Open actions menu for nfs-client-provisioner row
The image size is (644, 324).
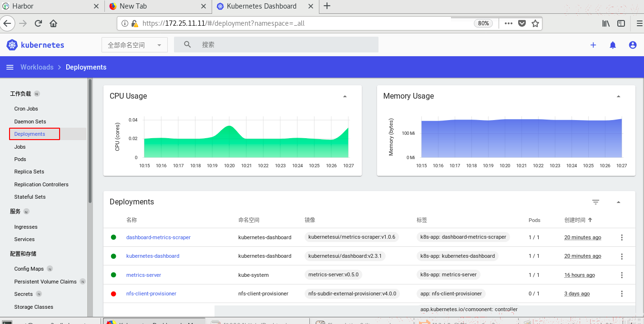pos(622,294)
